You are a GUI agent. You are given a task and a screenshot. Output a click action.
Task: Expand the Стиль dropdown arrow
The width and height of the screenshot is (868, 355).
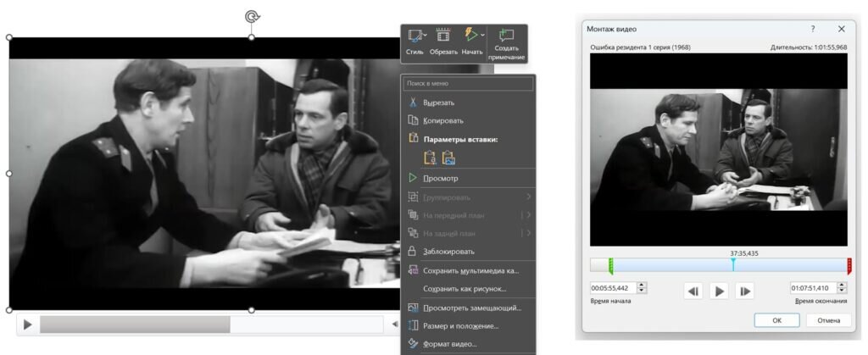click(x=425, y=36)
